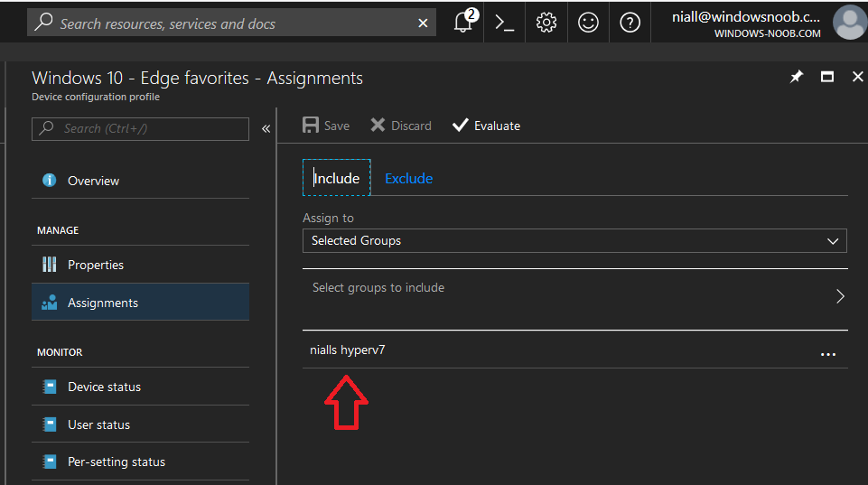Open the help question mark
Viewport: 868px width, 485px height.
[x=630, y=23]
